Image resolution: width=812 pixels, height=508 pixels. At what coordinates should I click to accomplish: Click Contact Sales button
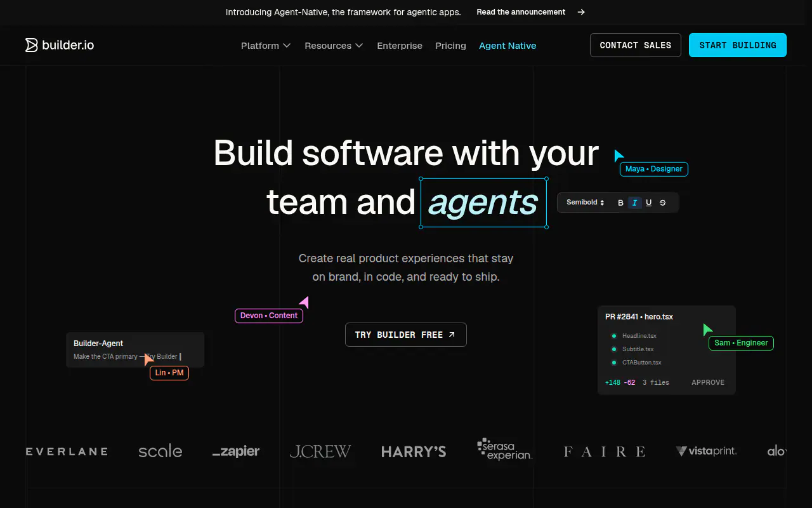click(x=636, y=45)
